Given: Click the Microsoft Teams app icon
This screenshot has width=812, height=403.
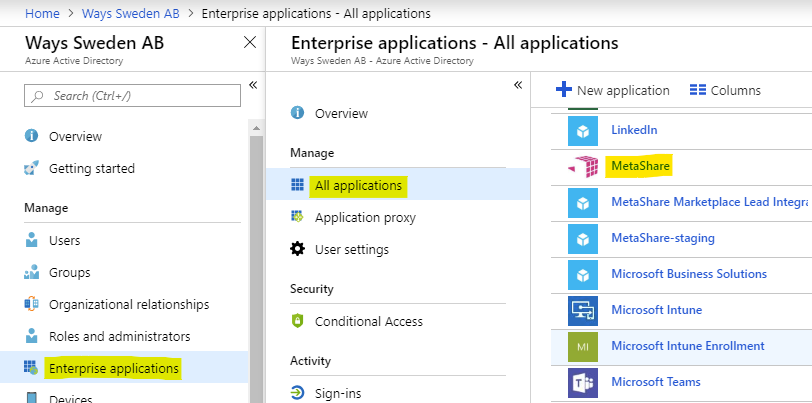Looking at the screenshot, I should (x=583, y=383).
